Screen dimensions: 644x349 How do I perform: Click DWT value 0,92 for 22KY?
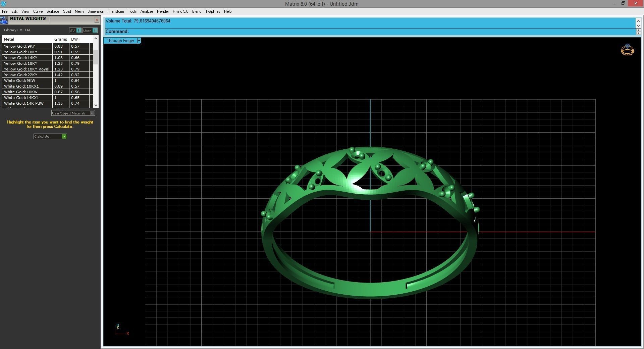click(x=75, y=75)
